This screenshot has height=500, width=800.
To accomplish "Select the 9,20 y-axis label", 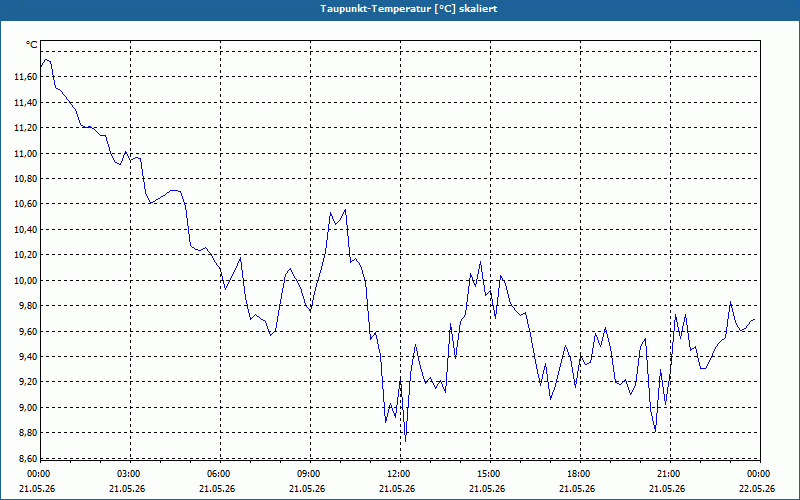I will 28,382.
